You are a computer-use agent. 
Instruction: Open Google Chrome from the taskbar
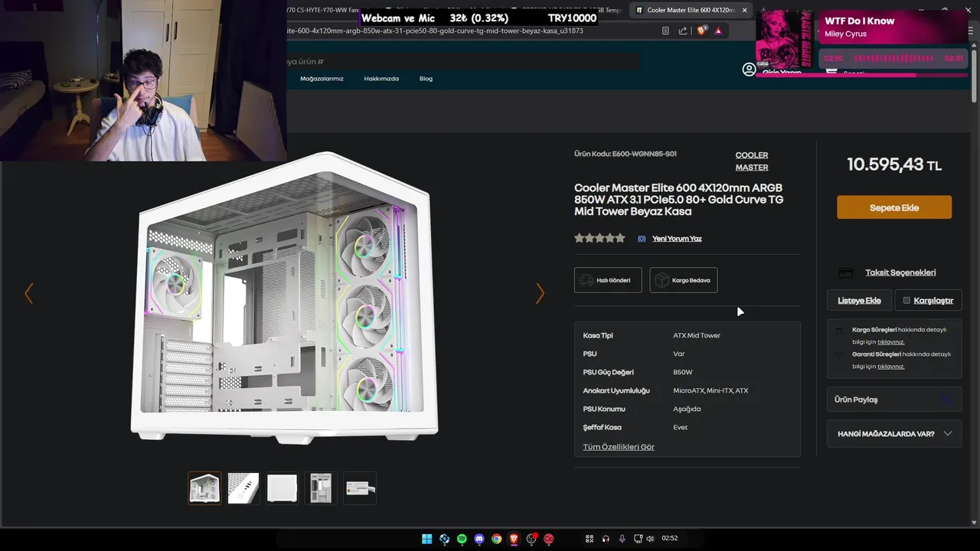click(x=497, y=539)
